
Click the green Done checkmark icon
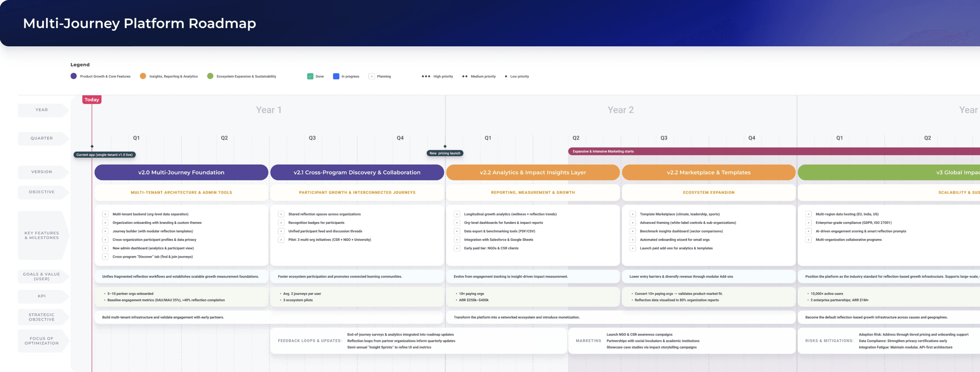tap(310, 76)
